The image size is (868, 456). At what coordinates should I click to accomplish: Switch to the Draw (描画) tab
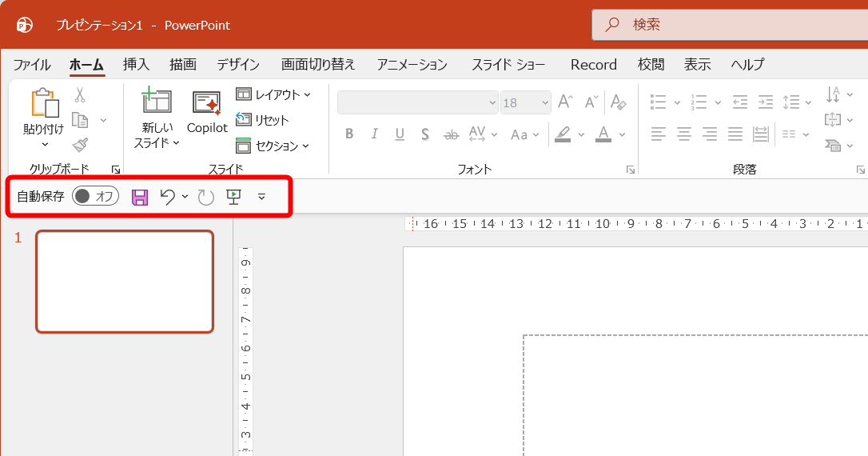(183, 64)
